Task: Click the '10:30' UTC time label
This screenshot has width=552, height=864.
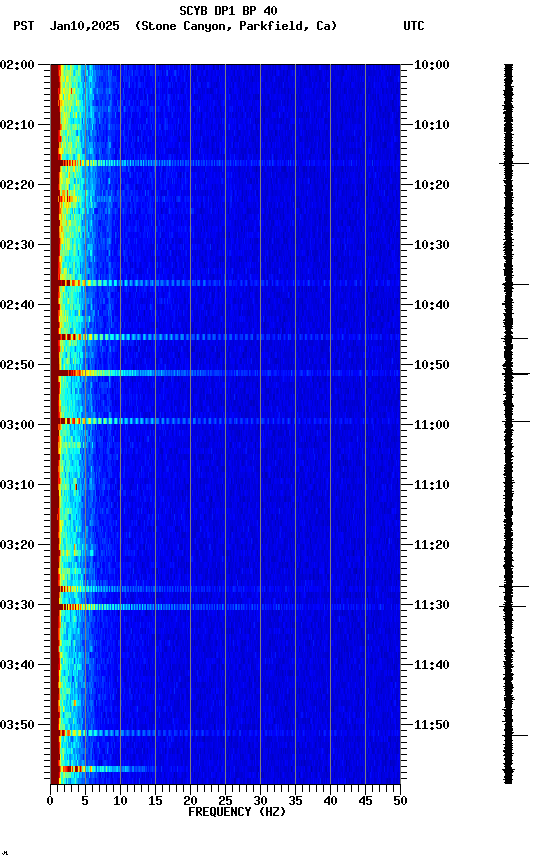Action: pyautogui.click(x=432, y=245)
